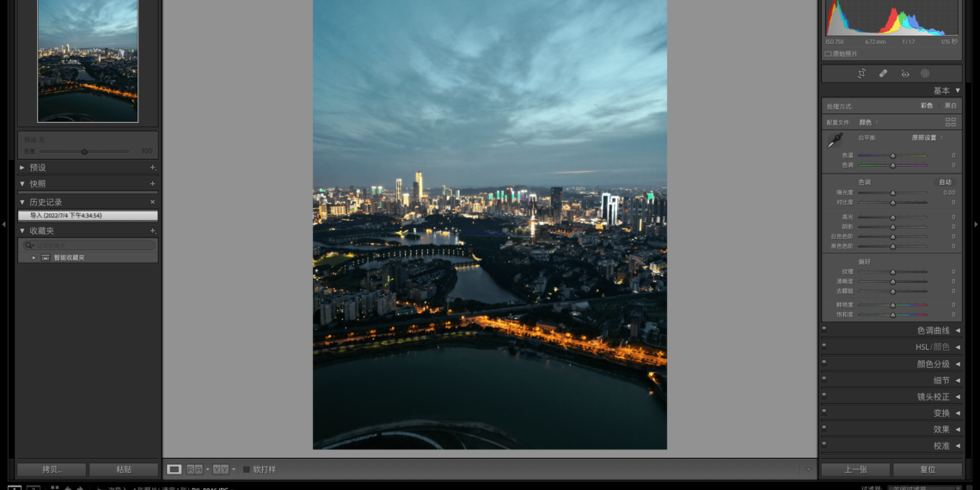Select the crop overlay tool

point(862,73)
